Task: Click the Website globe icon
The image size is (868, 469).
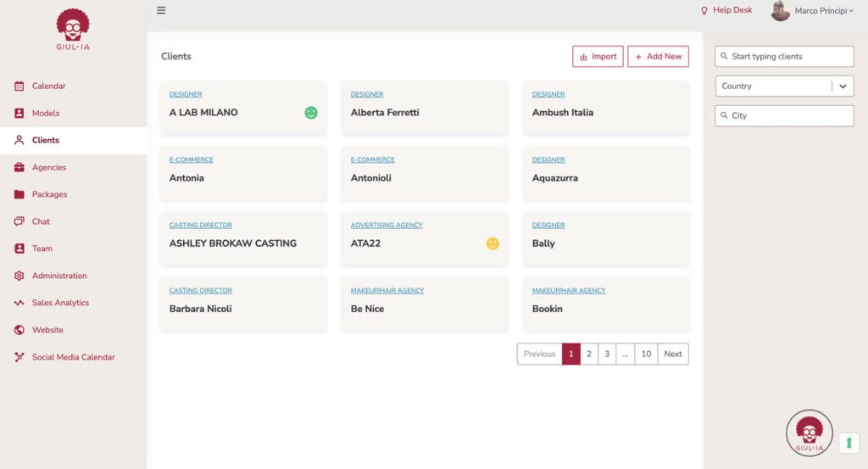Action: [19, 330]
